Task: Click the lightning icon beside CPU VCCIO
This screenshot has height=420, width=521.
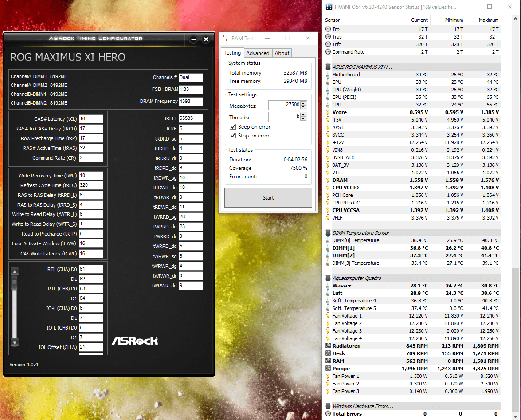Action: (x=328, y=188)
